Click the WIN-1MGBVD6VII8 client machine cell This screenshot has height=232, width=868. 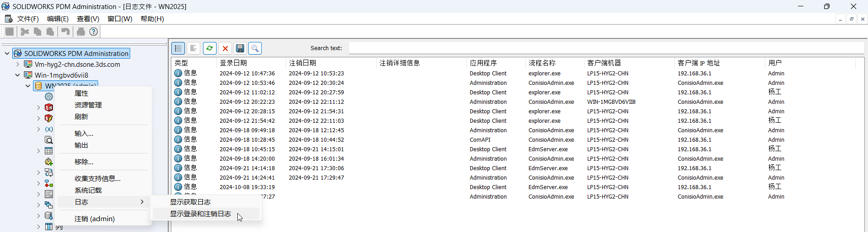(611, 102)
